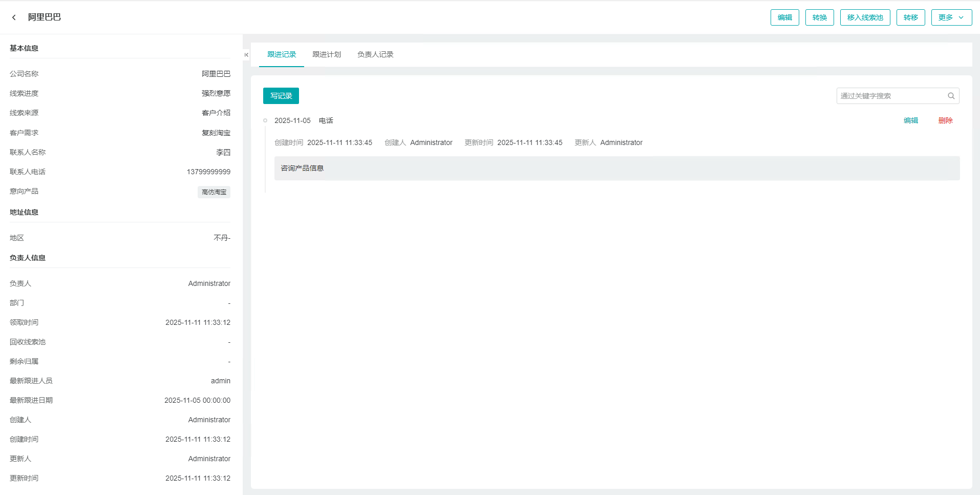The height and width of the screenshot is (495, 980).
Task: Click the 高仿淘宝 product tag
Action: (214, 192)
